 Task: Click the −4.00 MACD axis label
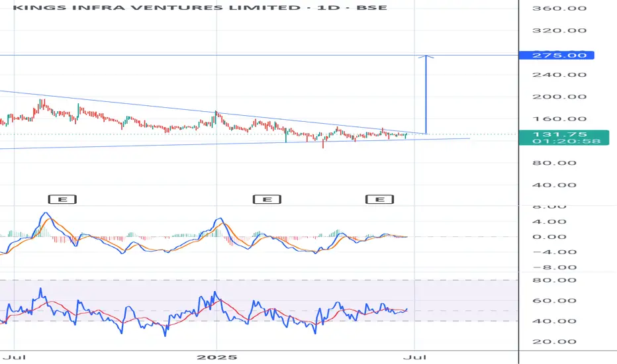click(554, 252)
